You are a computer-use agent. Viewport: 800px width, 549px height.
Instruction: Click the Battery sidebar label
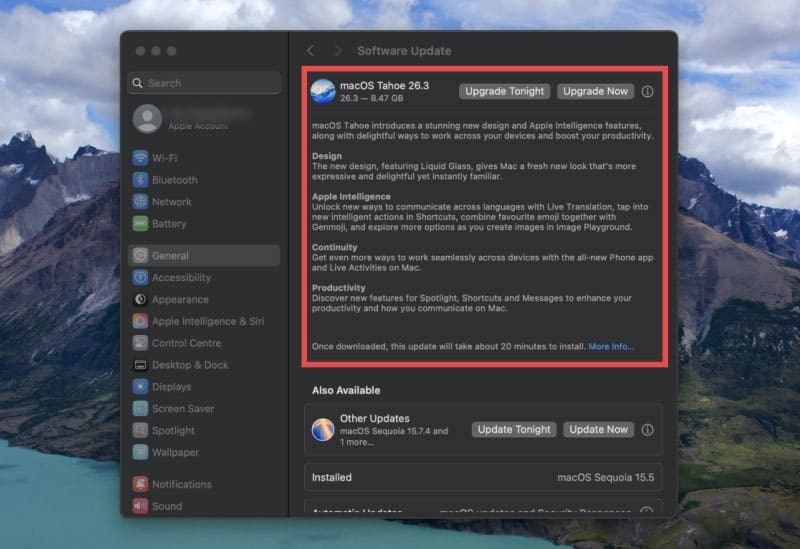[x=169, y=224]
